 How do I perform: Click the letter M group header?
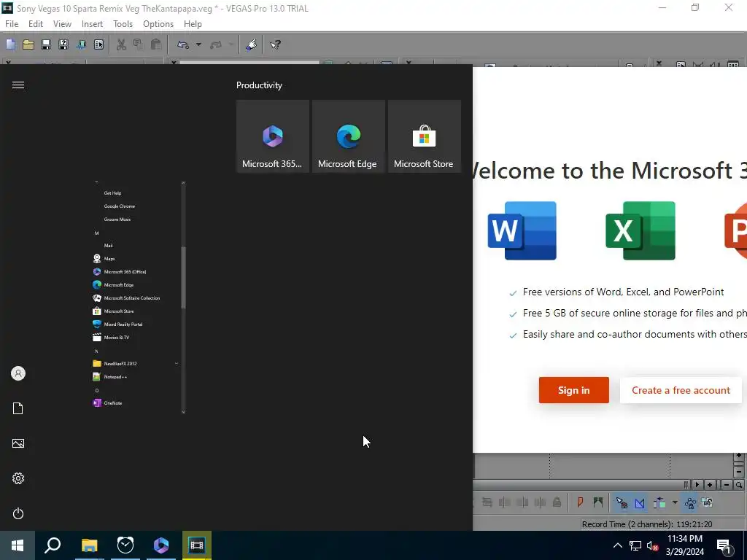97,233
